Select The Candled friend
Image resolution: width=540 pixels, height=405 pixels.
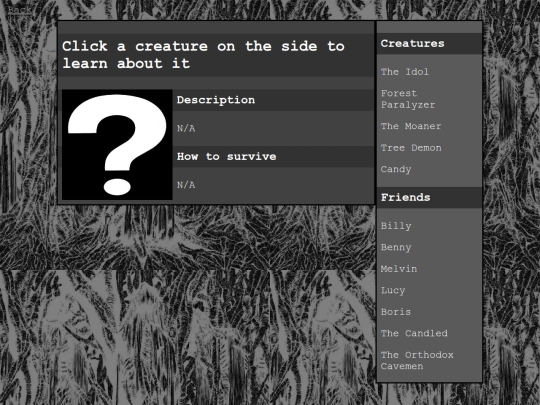point(414,333)
